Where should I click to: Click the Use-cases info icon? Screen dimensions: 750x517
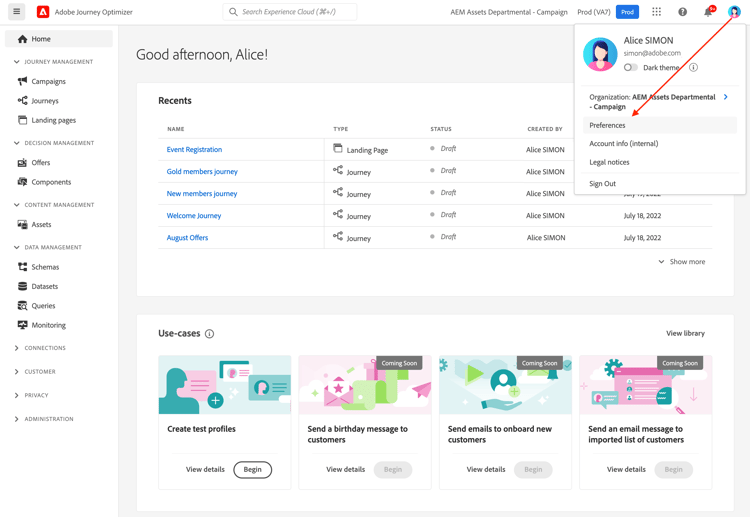tap(210, 334)
